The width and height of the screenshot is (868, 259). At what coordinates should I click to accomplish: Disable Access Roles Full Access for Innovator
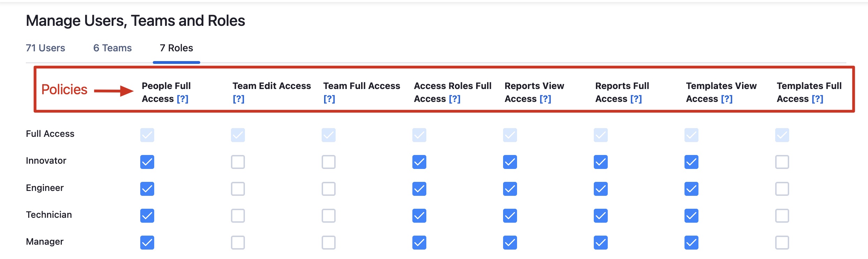[419, 162]
